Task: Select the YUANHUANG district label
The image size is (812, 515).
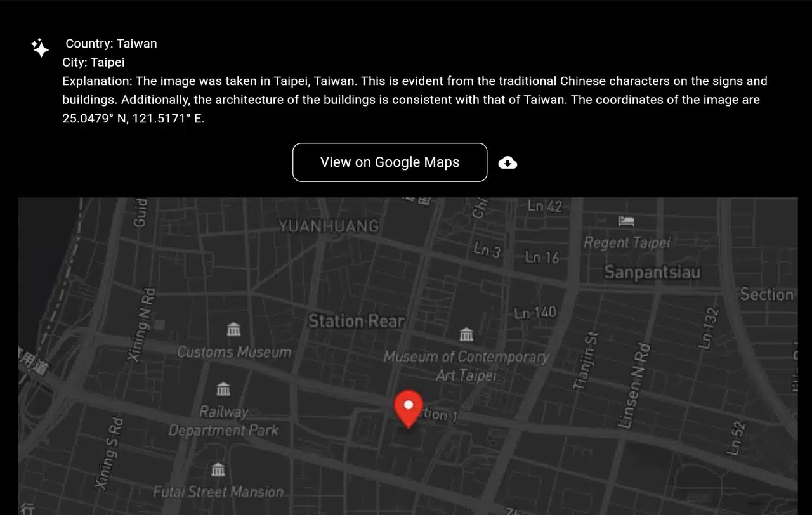Action: point(329,226)
